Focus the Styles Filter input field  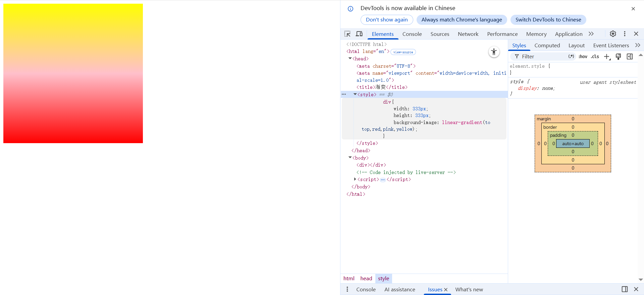click(x=543, y=57)
